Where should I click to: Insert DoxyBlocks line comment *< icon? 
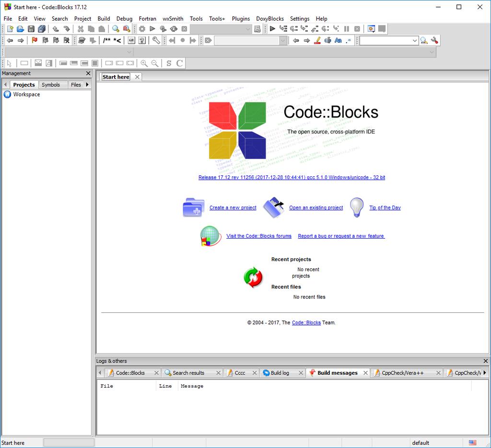coord(117,40)
